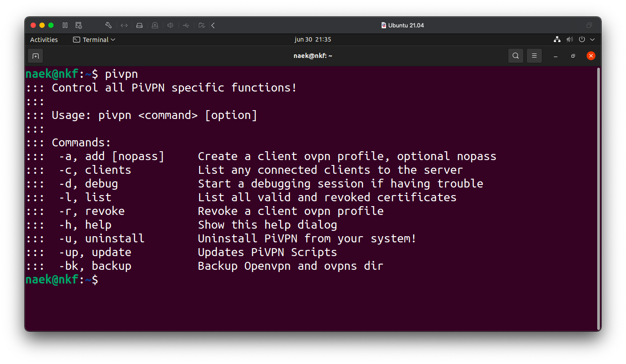Click the USB devices icon
Screen dimensions: 626x364
point(186,25)
